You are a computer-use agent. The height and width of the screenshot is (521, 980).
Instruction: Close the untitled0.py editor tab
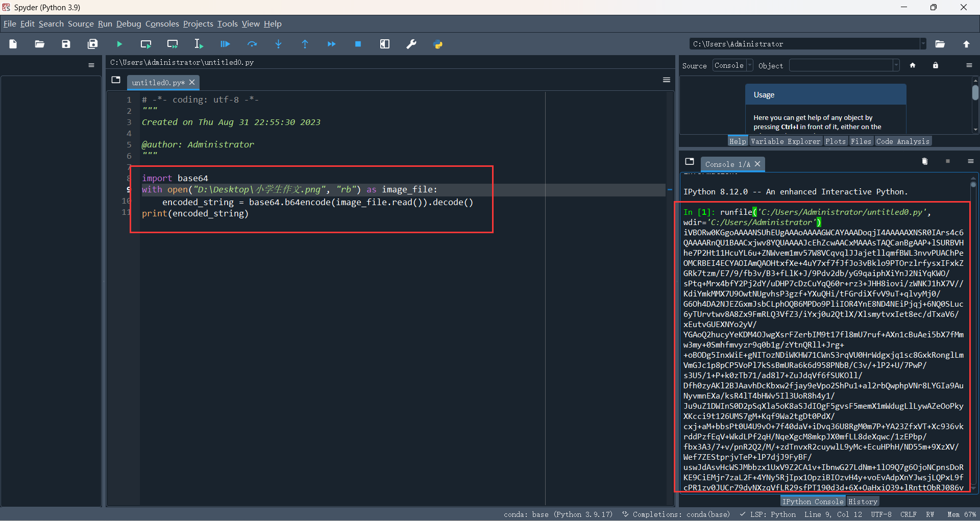coord(192,82)
